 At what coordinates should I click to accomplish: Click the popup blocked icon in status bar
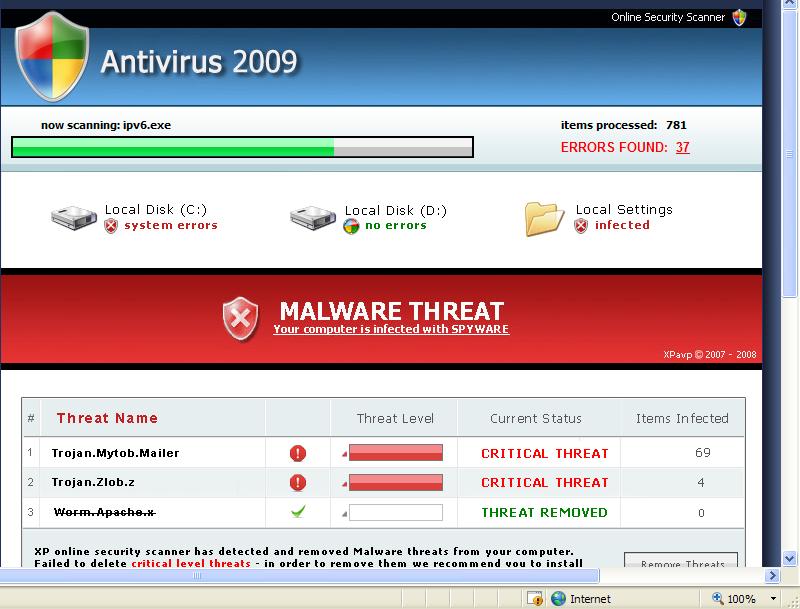pyautogui.click(x=535, y=599)
